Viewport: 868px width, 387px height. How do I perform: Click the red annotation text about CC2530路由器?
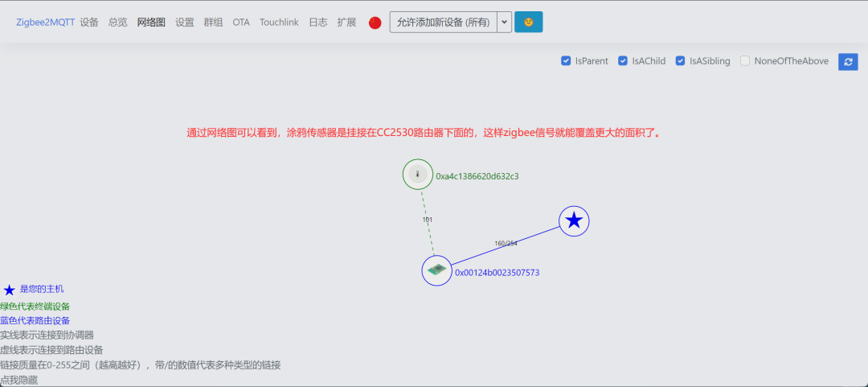point(424,133)
